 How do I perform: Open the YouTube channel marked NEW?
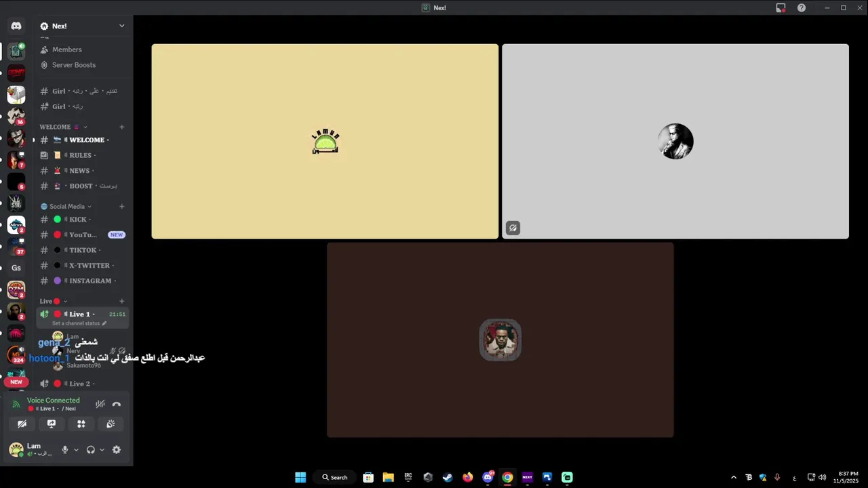tap(82, 235)
